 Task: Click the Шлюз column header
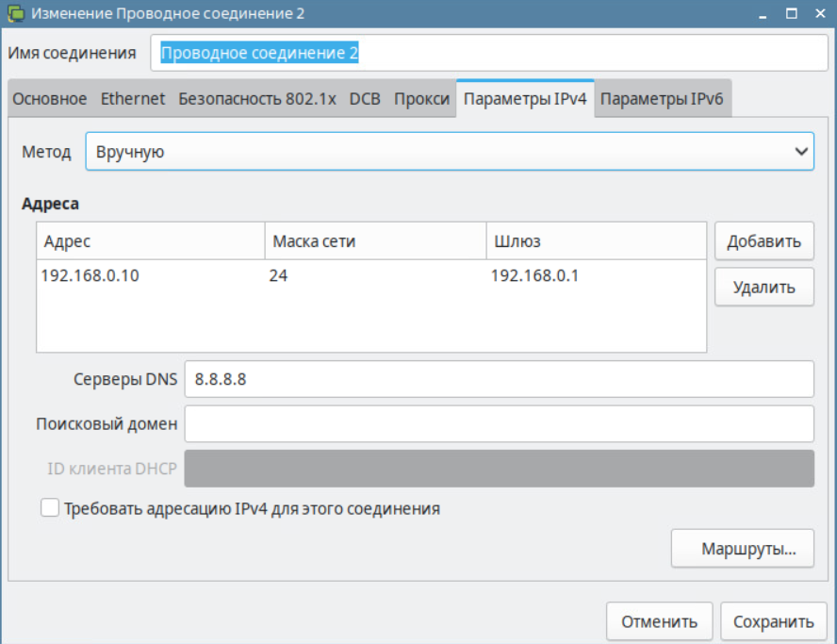(x=597, y=241)
